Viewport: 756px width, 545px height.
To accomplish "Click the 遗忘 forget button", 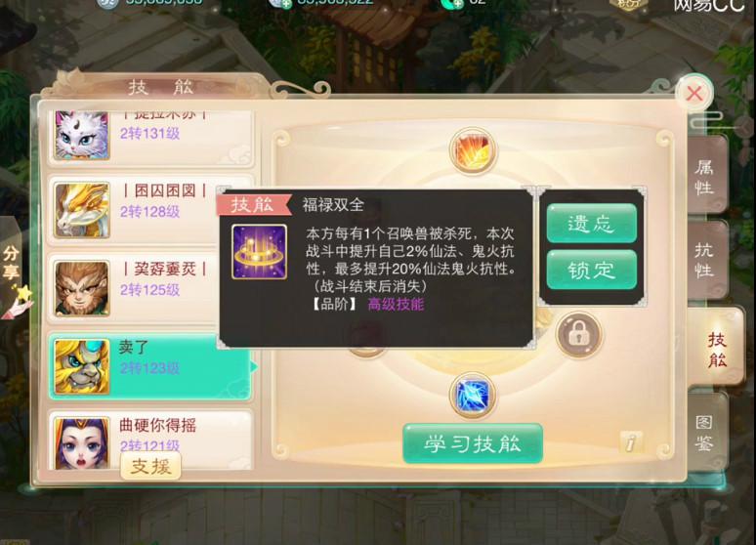I will click(591, 224).
